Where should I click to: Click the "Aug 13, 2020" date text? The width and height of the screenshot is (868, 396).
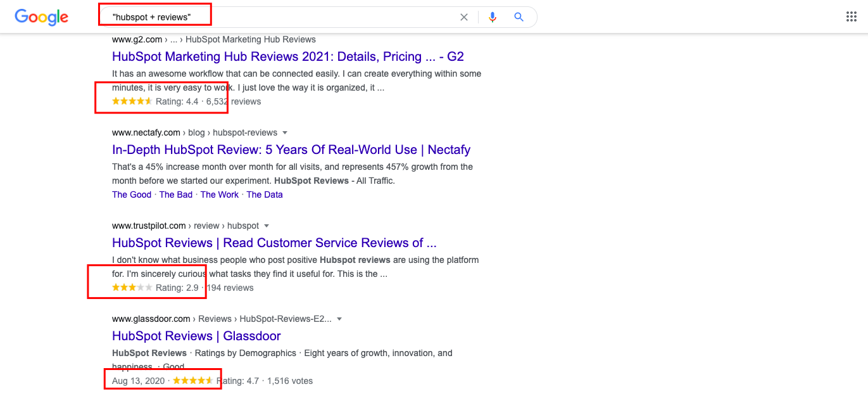pos(138,381)
